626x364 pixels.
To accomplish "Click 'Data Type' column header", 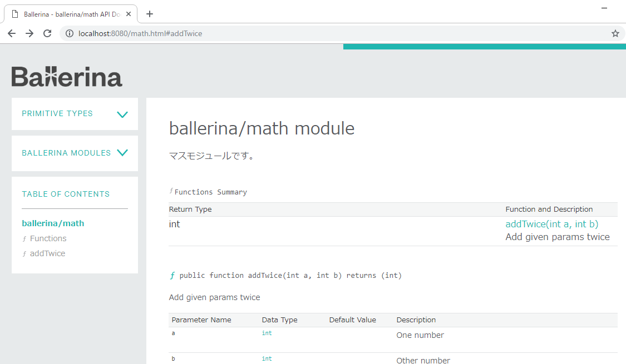I will pyautogui.click(x=279, y=320).
